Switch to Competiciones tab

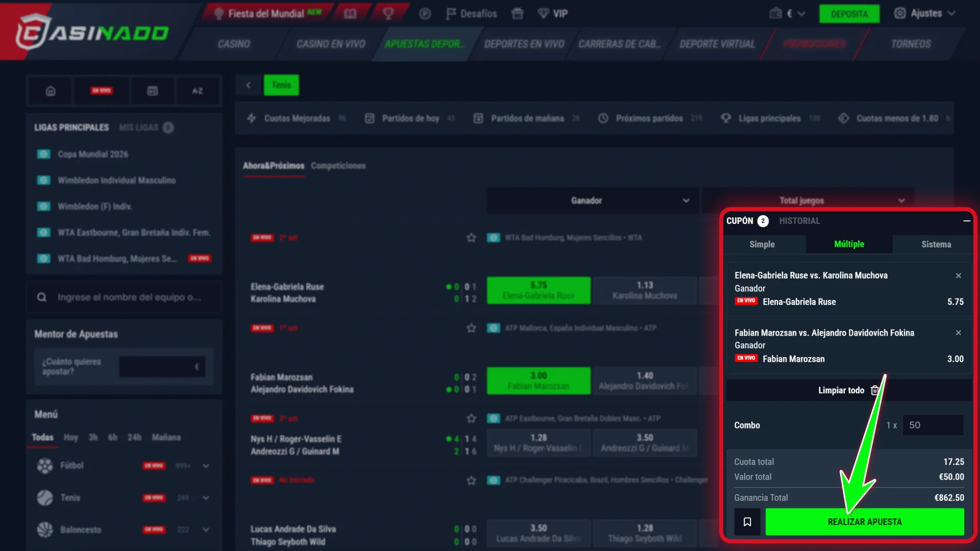click(338, 166)
